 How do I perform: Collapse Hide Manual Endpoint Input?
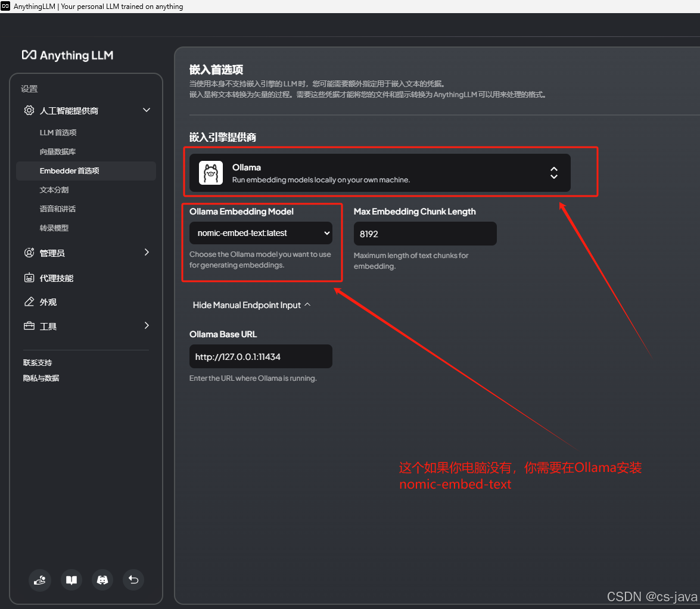[251, 305]
